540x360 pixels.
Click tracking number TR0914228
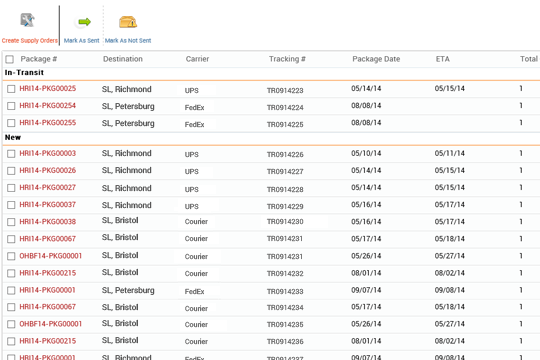(x=285, y=189)
